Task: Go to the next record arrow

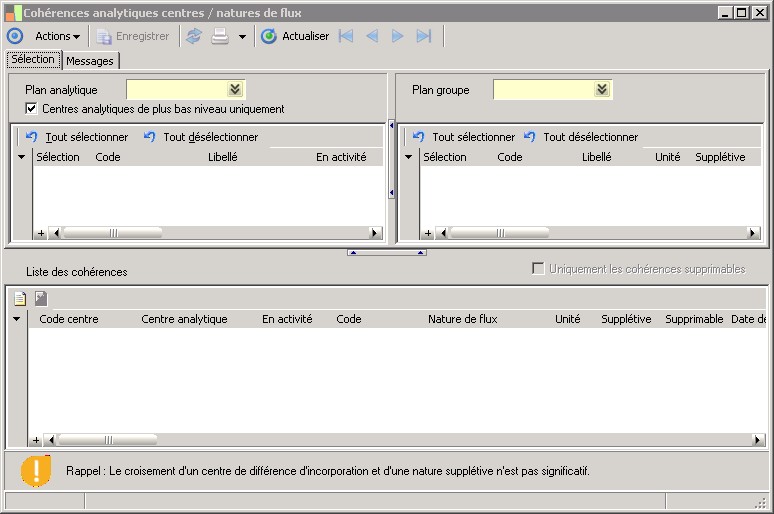Action: (x=398, y=36)
